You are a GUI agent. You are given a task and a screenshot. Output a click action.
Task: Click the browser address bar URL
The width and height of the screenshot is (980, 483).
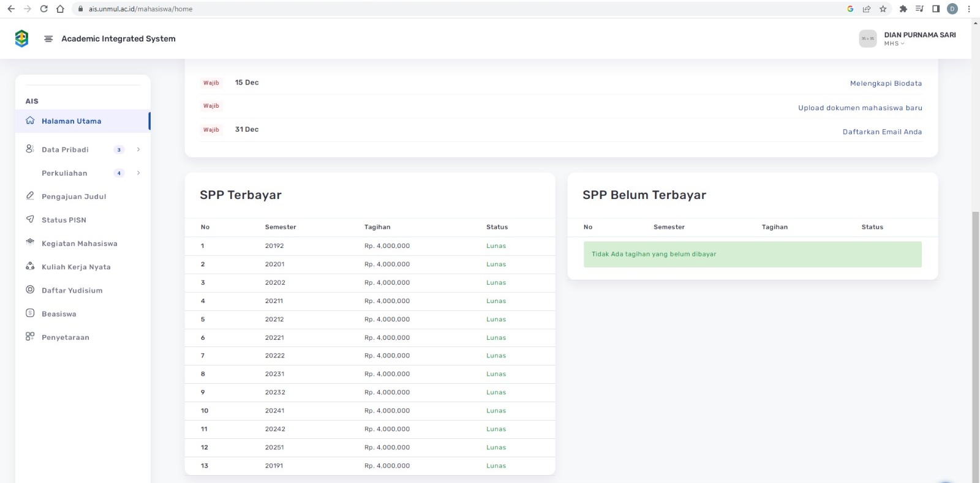(140, 9)
